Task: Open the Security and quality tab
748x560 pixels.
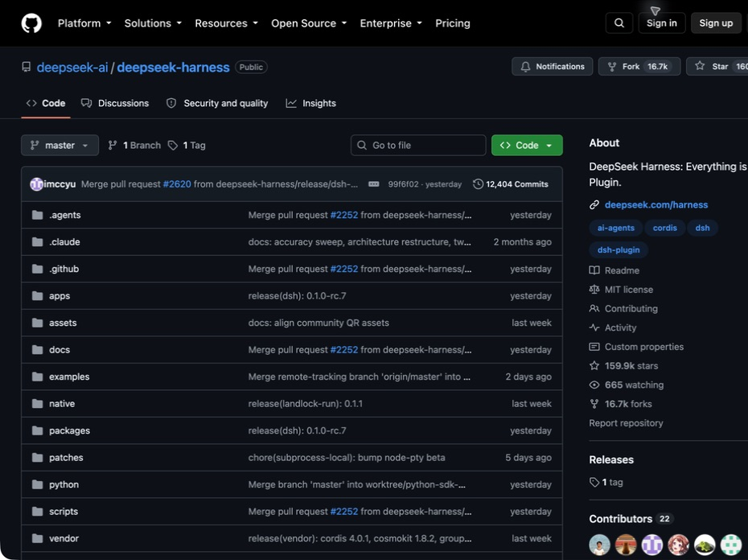Action: pyautogui.click(x=217, y=103)
